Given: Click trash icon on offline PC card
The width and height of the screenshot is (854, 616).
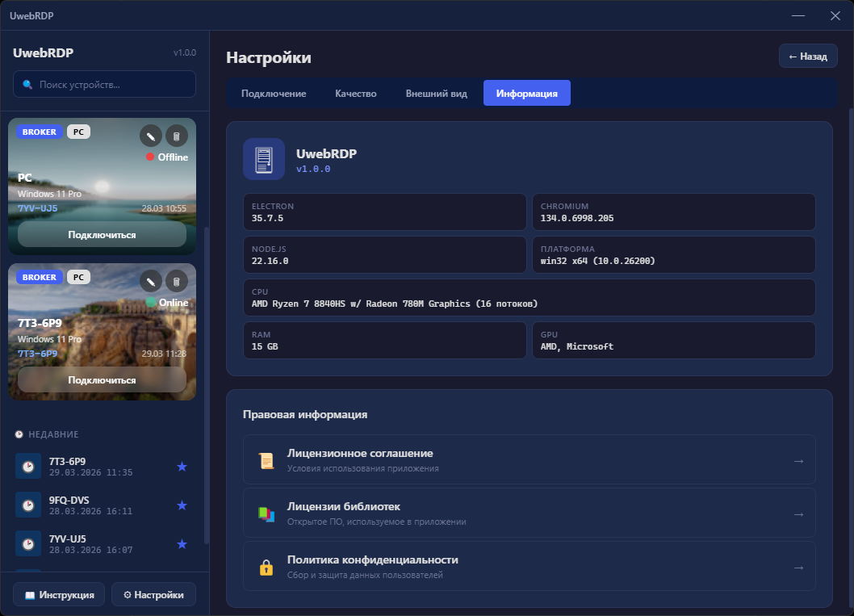Looking at the screenshot, I should 177,136.
